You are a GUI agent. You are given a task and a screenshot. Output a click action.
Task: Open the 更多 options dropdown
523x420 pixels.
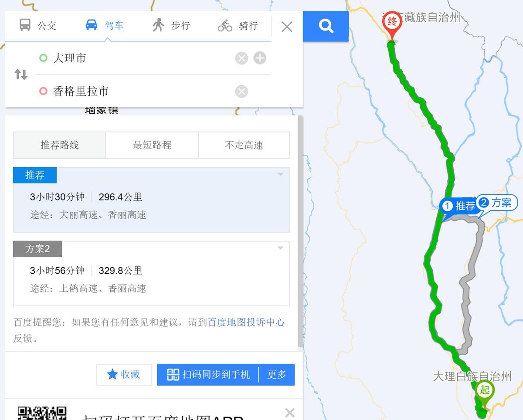277,375
